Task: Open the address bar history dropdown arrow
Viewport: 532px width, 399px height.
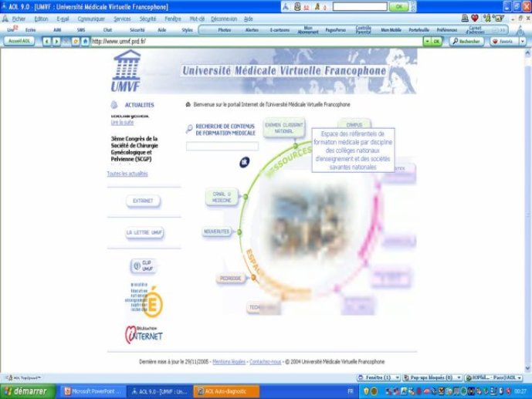Action: [427, 42]
